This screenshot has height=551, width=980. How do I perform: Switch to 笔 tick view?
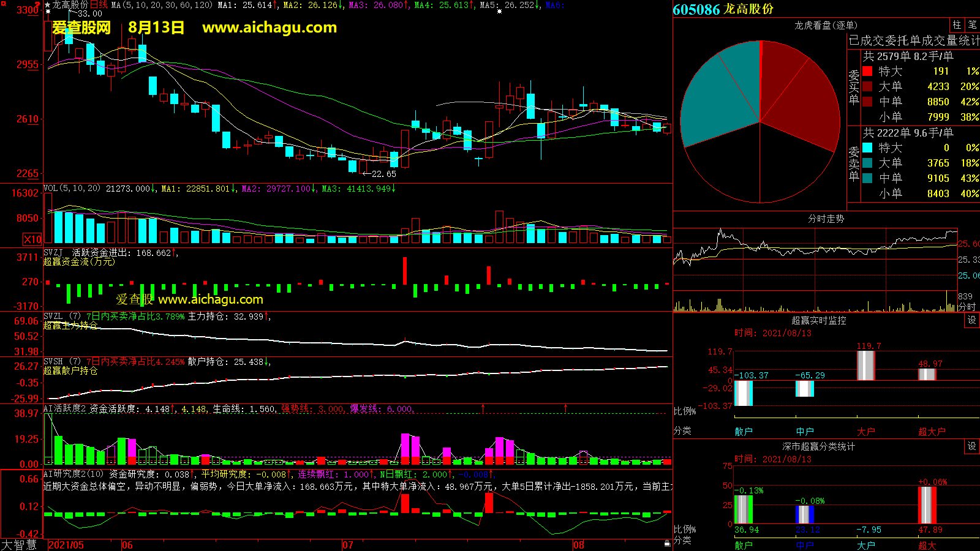click(972, 25)
